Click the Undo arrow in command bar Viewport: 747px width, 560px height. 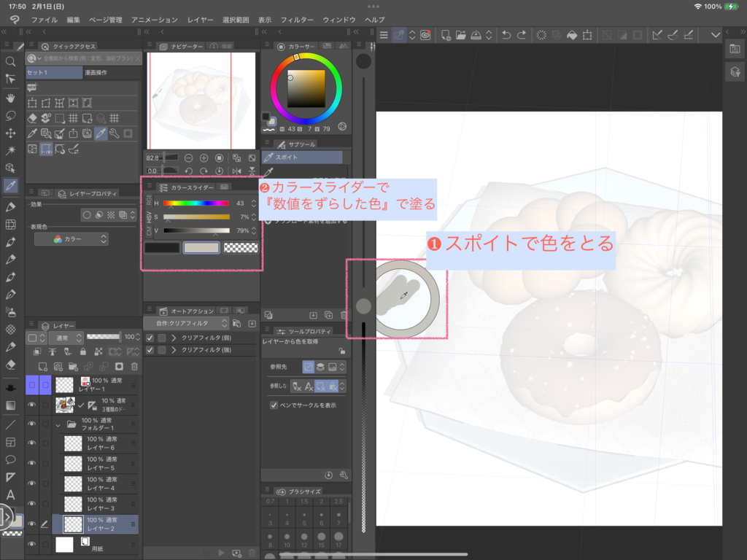point(506,35)
